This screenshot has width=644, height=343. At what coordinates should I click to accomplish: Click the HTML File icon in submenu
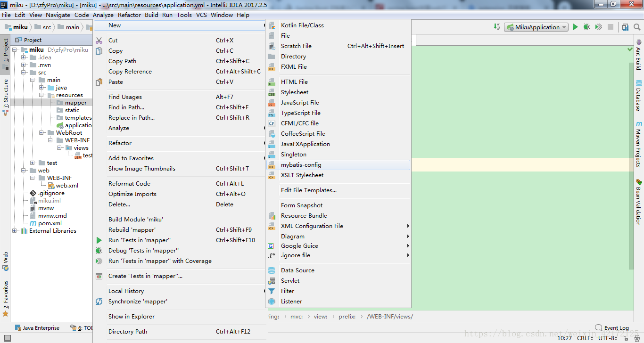272,82
